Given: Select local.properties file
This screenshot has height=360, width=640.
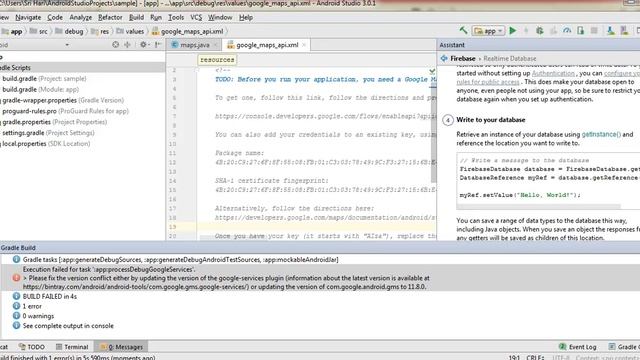Looking at the screenshot, I should pos(46,144).
